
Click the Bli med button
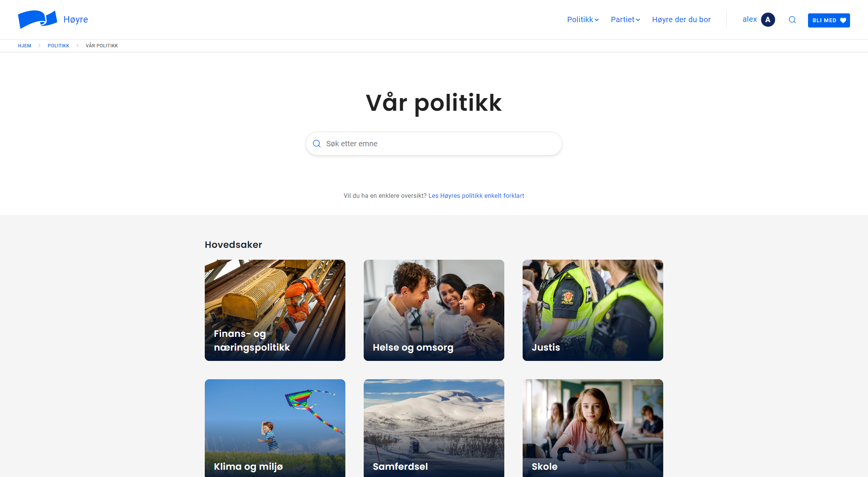pos(829,20)
